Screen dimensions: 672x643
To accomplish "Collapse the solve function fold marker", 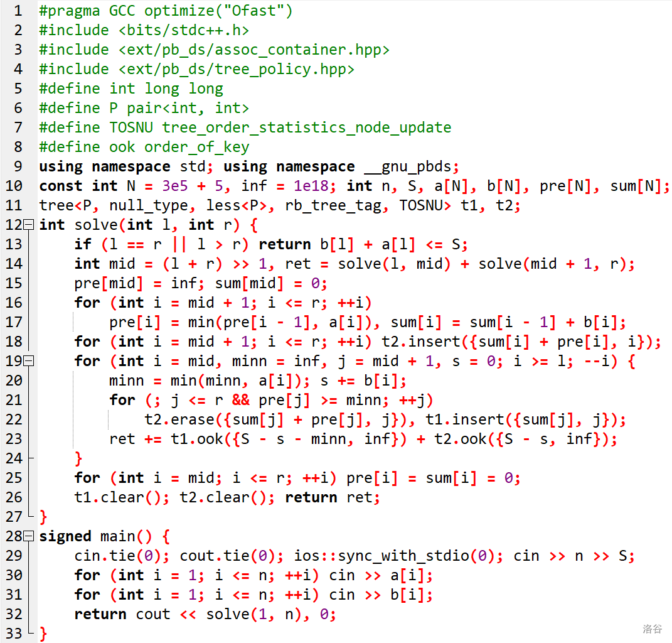I will coord(28,225).
